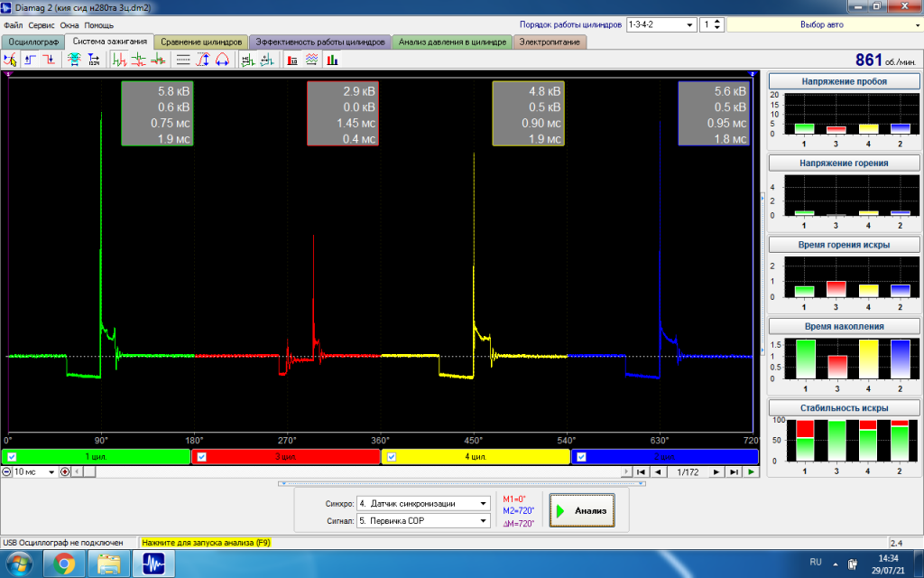Viewport: 924px width, 578px height.
Task: Open the Файл menu
Action: pyautogui.click(x=13, y=25)
